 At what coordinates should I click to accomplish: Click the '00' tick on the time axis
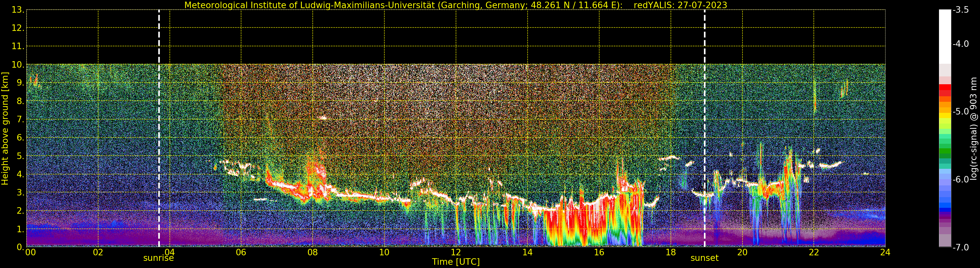(x=30, y=252)
